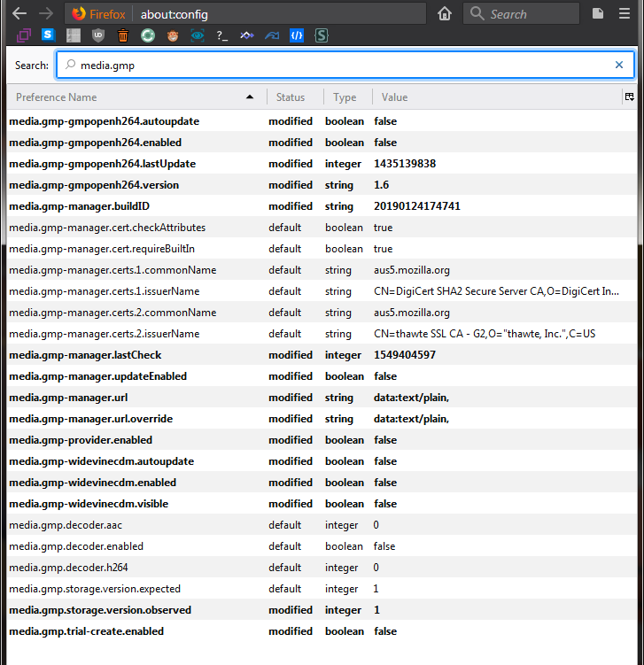644x665 pixels.
Task: Toggle media.gmp-manager.cert.checkAttributes true value
Action: 383,228
